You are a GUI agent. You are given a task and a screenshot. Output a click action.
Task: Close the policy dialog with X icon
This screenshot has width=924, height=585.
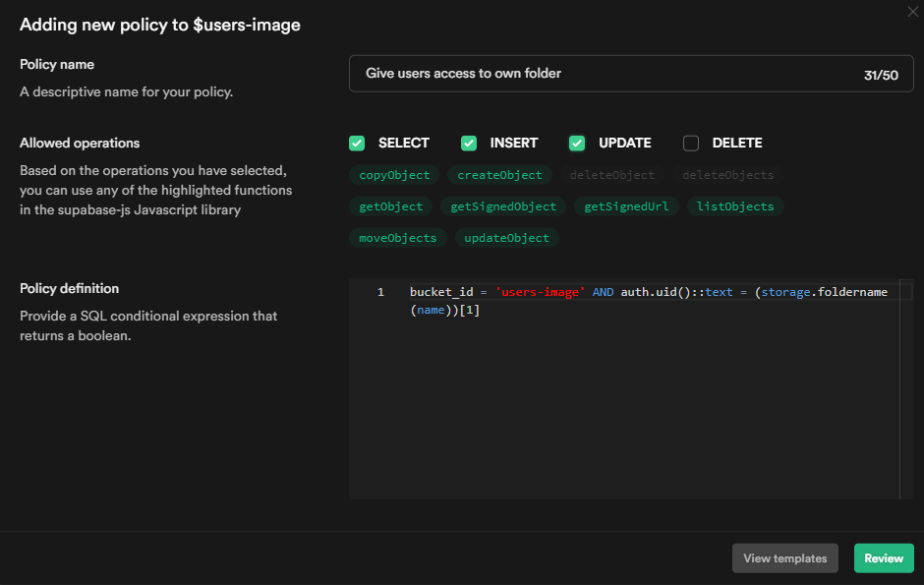point(911,11)
